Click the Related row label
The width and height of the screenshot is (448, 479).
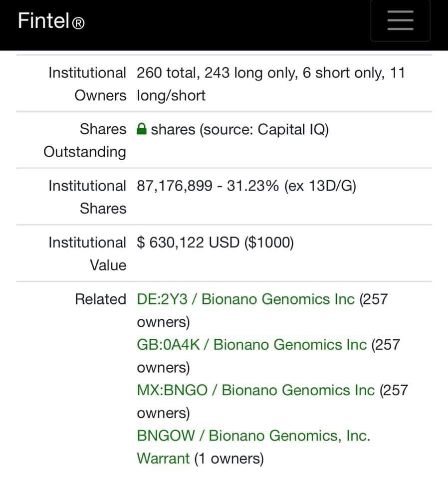point(100,299)
